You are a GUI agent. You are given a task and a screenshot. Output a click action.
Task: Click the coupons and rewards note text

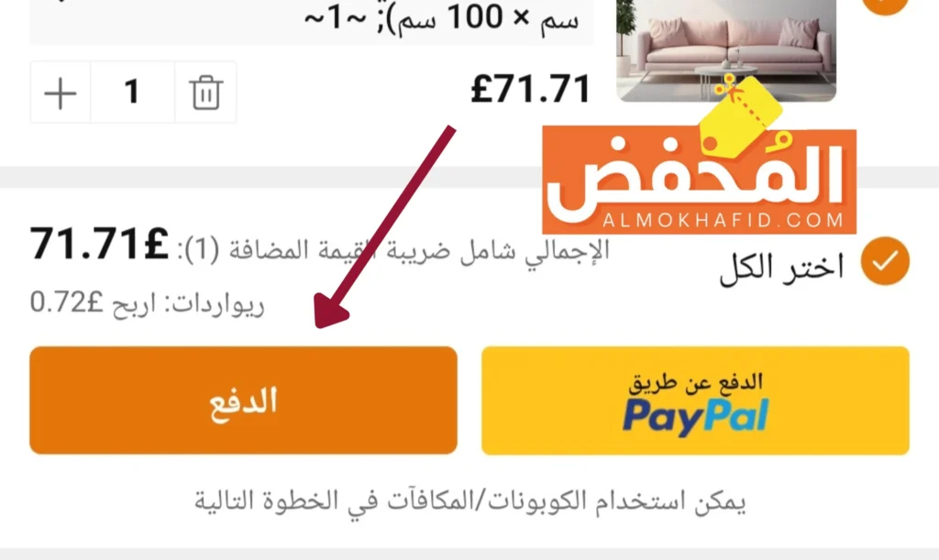[470, 501]
